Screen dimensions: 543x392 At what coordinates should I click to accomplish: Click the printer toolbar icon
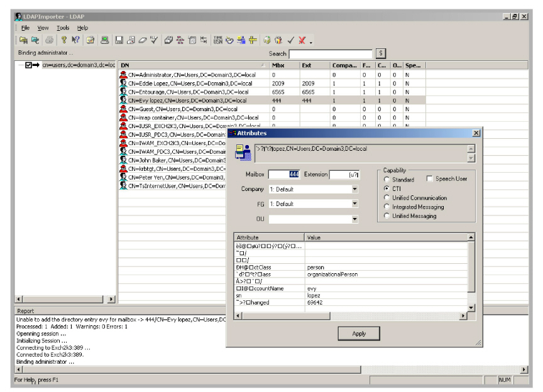pos(50,40)
